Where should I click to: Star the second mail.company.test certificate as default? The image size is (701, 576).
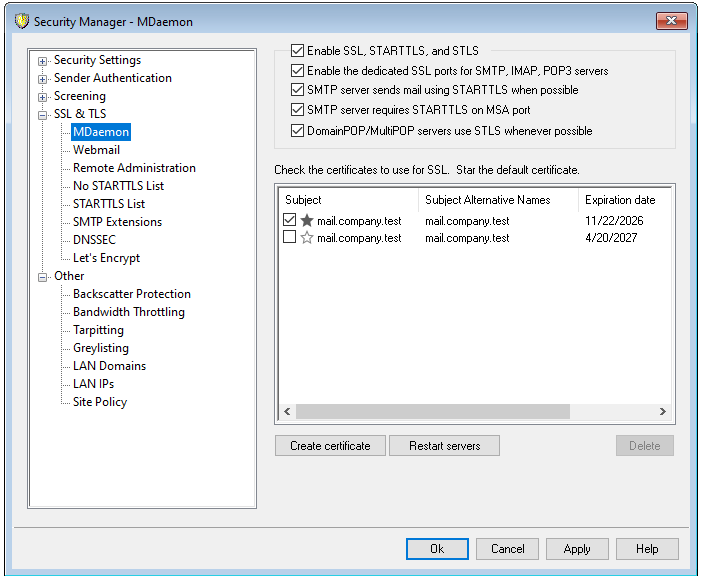307,238
